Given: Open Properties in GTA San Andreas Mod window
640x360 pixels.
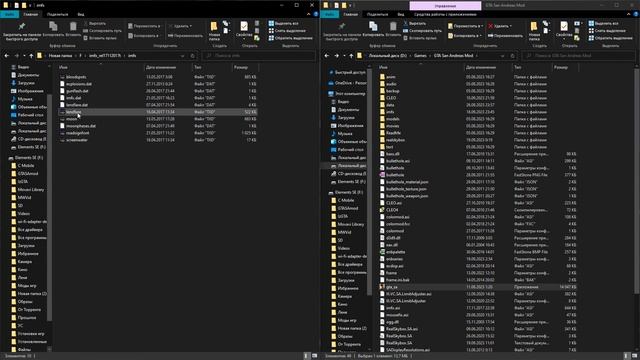Looking at the screenshot, I should pyautogui.click(x=564, y=27).
